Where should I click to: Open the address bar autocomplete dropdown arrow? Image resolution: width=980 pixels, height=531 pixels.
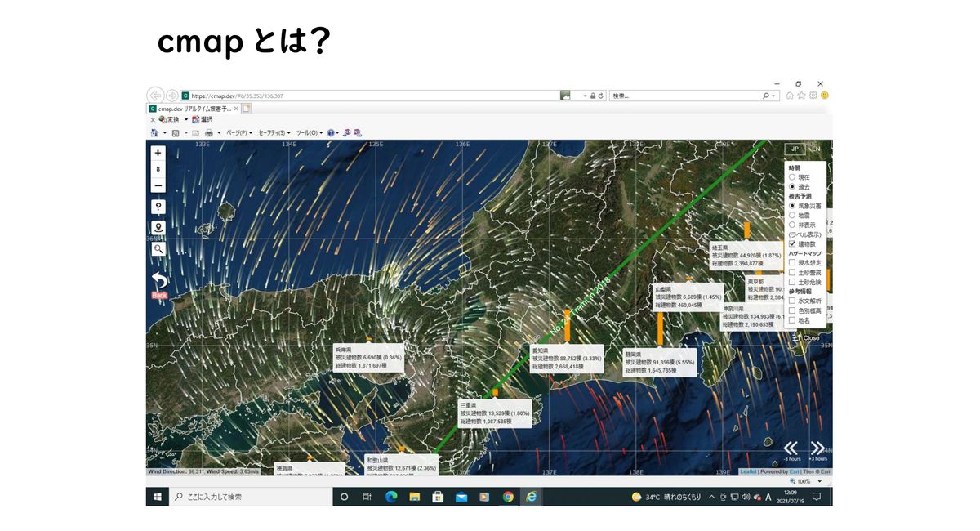[x=585, y=96]
